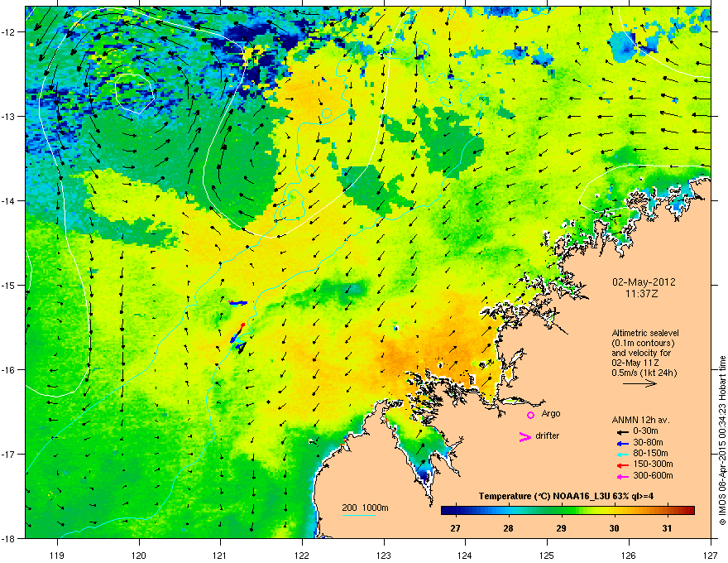Viewport: 728px width, 563px height.
Task: Select the red 150-300m arrow legend icon
Action: point(623,465)
